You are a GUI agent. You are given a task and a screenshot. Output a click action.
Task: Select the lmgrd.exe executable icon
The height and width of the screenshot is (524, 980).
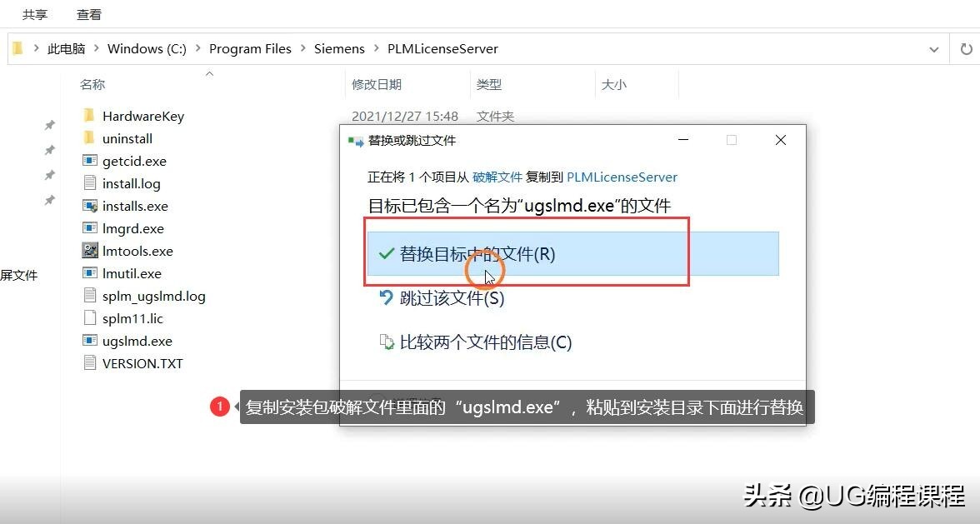[88, 227]
